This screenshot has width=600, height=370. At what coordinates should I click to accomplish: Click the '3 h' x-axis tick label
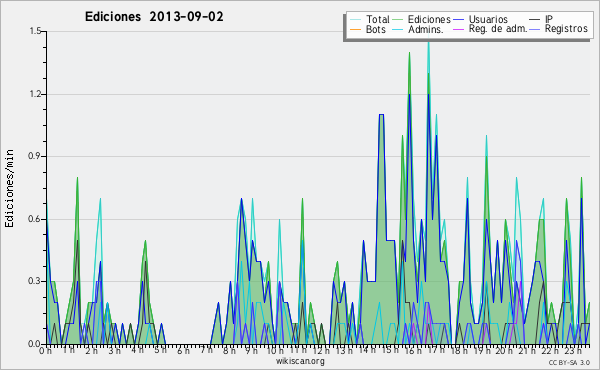[114, 350]
